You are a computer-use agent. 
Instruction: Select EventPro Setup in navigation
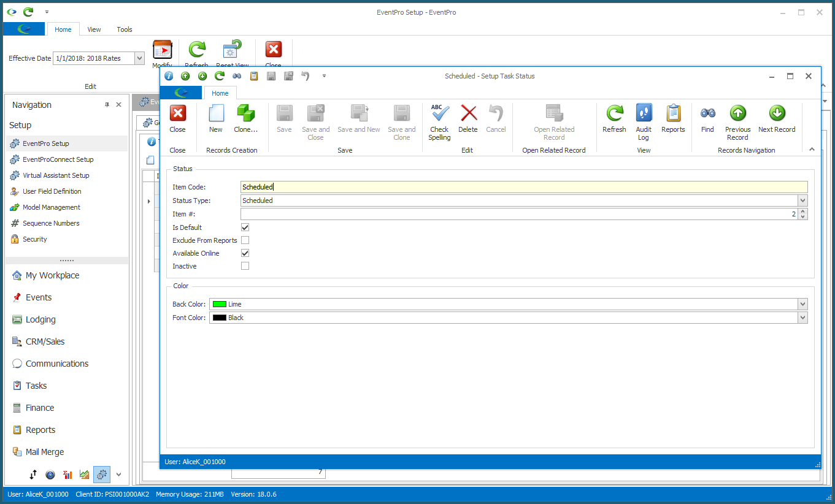click(x=67, y=143)
